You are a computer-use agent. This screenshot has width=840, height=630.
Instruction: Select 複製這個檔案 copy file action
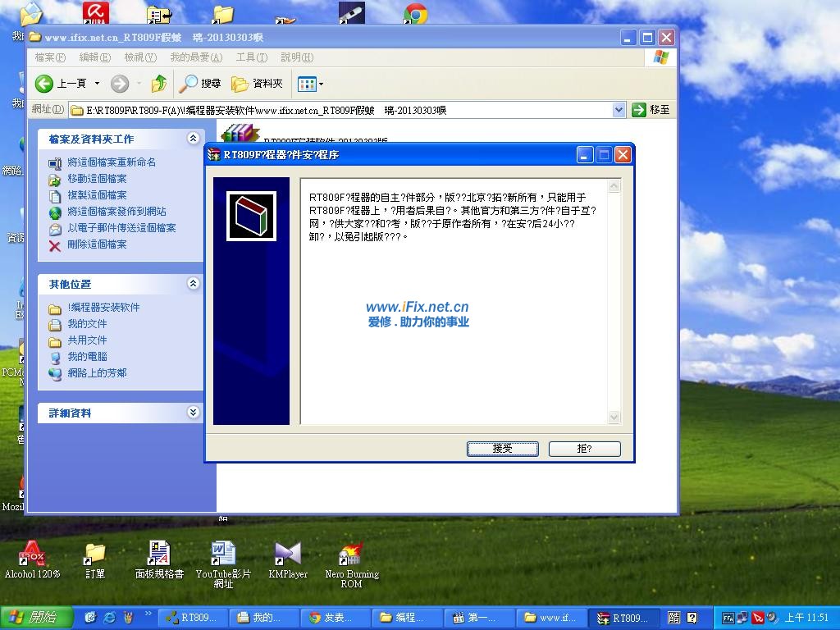pyautogui.click(x=97, y=195)
